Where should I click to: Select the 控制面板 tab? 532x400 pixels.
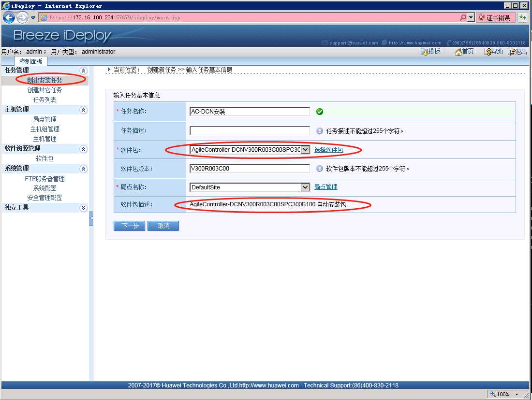point(30,61)
